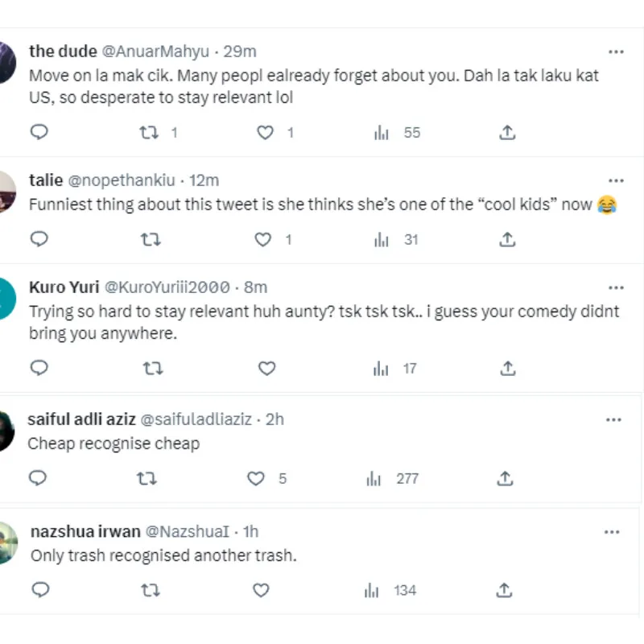Viewport: 644px width, 644px height.
Task: Open more options on talie's tweet
Action: (616, 180)
